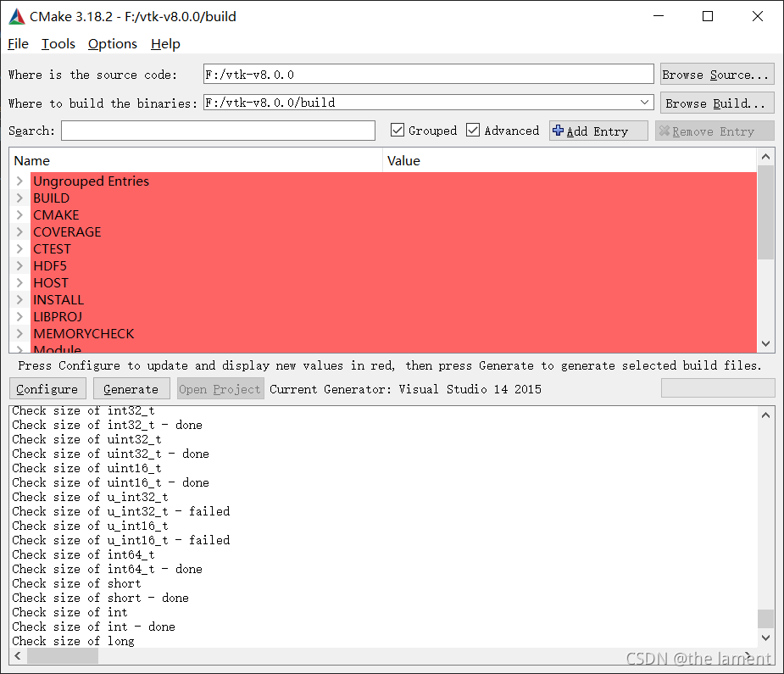Image resolution: width=784 pixels, height=674 pixels.
Task: Click log line 'u_int16_t - failed'
Action: coord(121,541)
